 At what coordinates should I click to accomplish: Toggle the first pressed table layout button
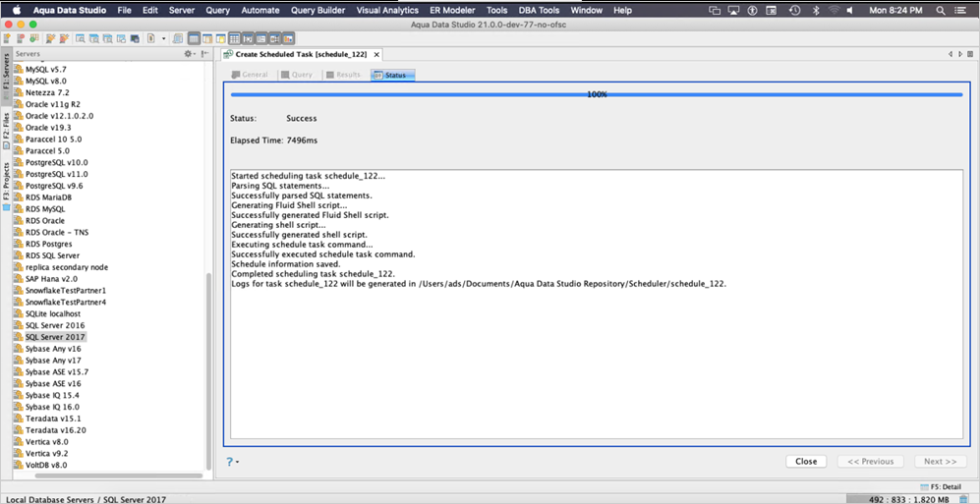tap(194, 38)
